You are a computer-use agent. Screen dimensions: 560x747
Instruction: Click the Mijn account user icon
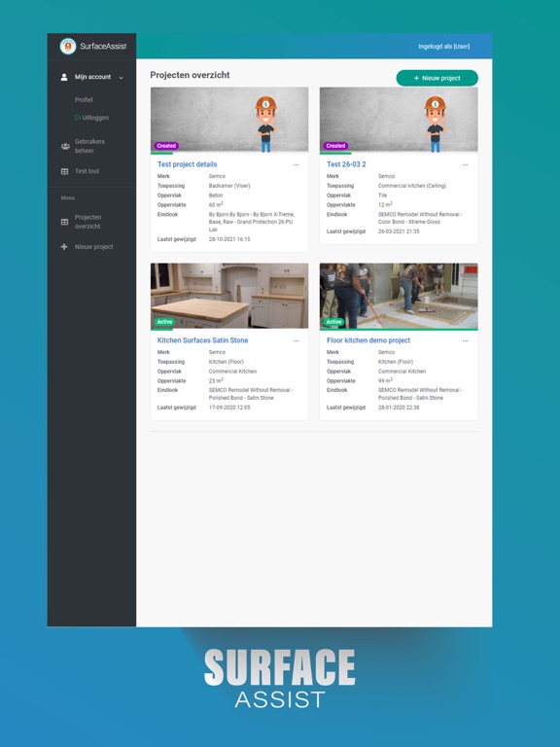coord(64,77)
